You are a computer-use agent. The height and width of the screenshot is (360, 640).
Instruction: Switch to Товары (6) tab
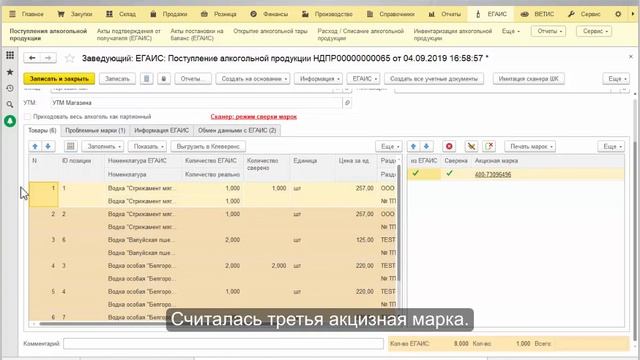pos(42,131)
